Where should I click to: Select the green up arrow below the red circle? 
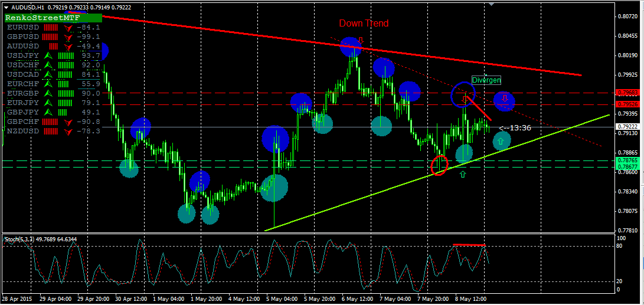point(463,174)
